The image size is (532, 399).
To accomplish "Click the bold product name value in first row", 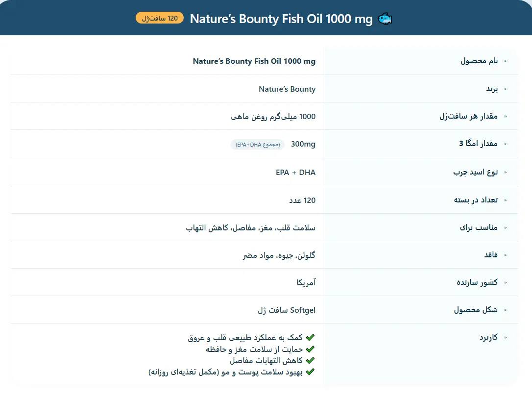I will pos(254,61).
